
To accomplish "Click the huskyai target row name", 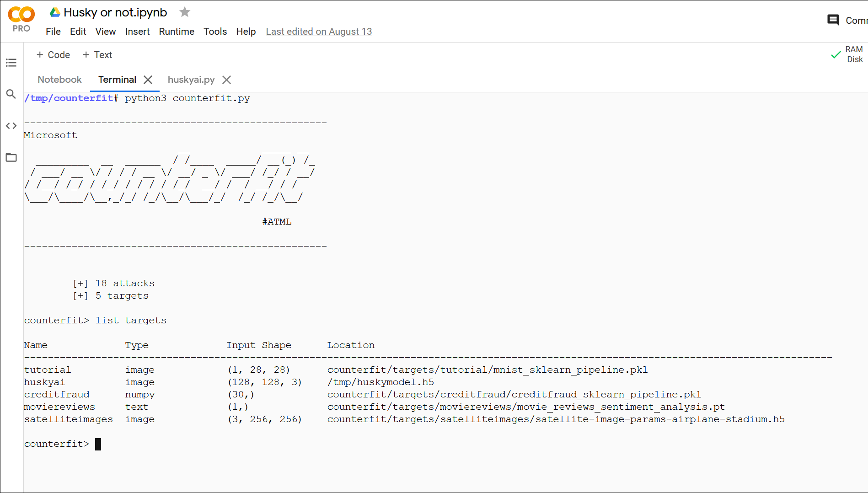I will click(44, 382).
